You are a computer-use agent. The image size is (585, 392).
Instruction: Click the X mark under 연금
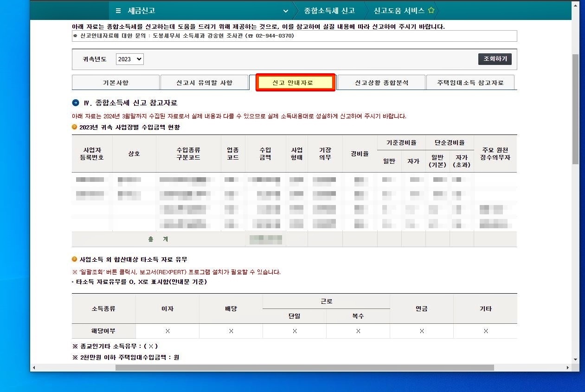(x=422, y=331)
